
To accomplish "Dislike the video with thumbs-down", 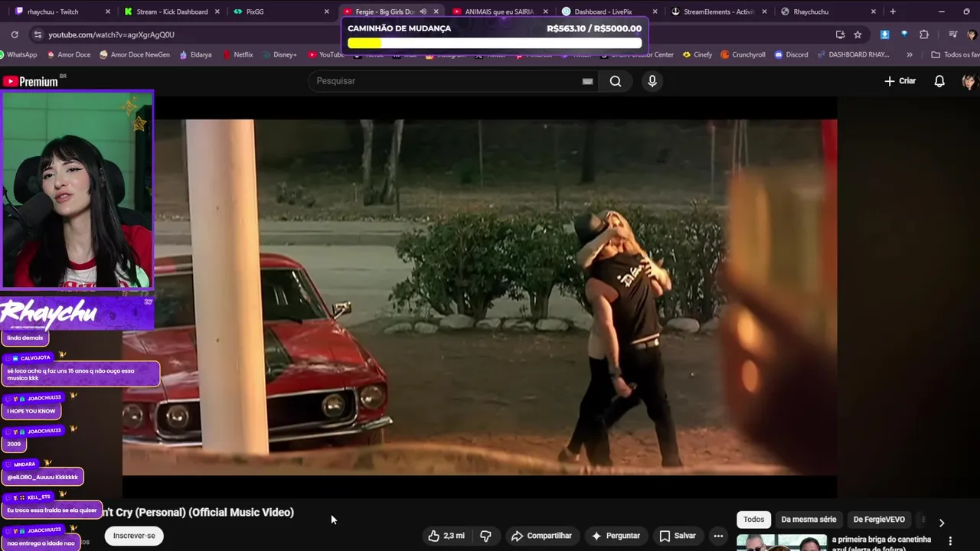I will tap(485, 536).
